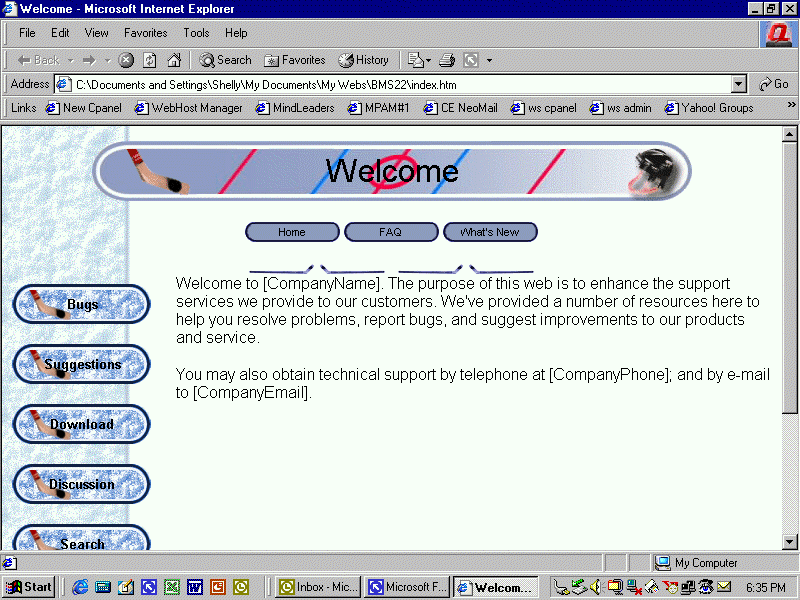Print the page with printer icon
This screenshot has height=600, width=800.
pyautogui.click(x=447, y=60)
